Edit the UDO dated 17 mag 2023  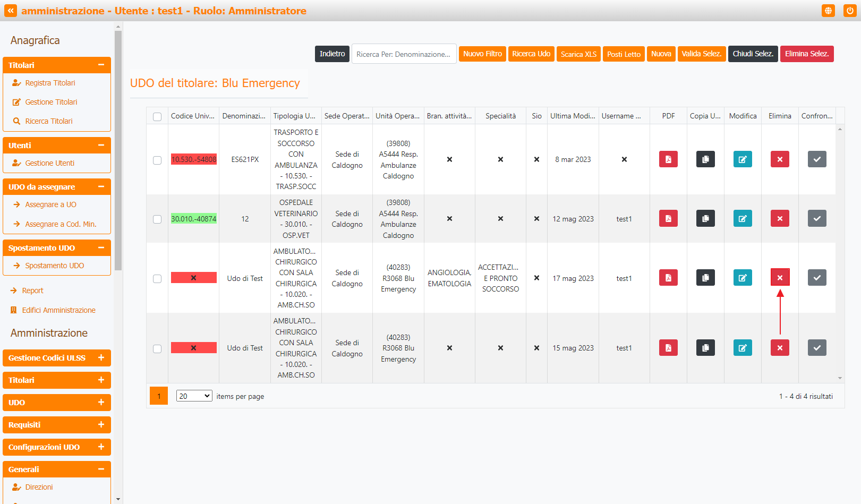742,278
